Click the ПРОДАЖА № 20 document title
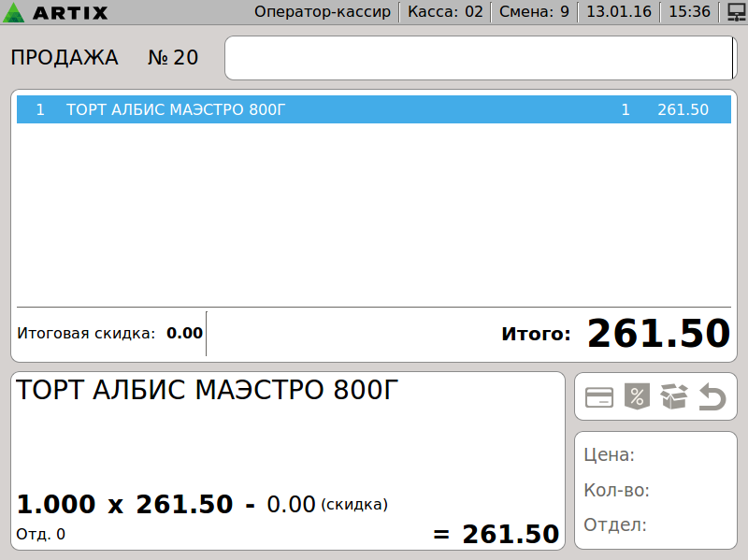 click(104, 58)
